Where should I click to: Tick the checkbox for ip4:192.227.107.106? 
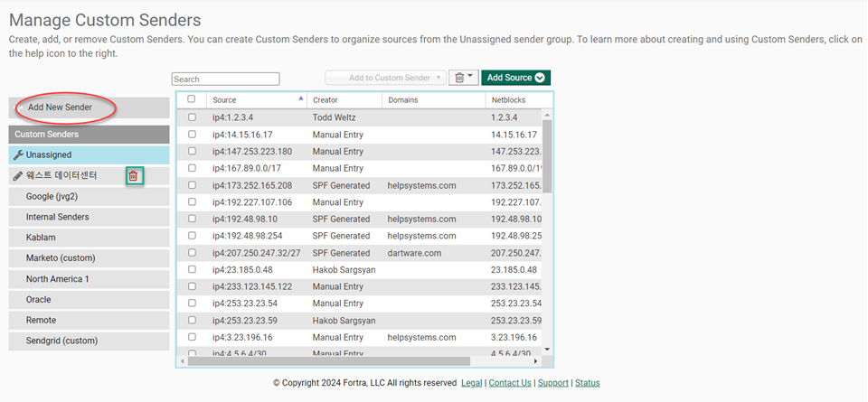pyautogui.click(x=192, y=201)
